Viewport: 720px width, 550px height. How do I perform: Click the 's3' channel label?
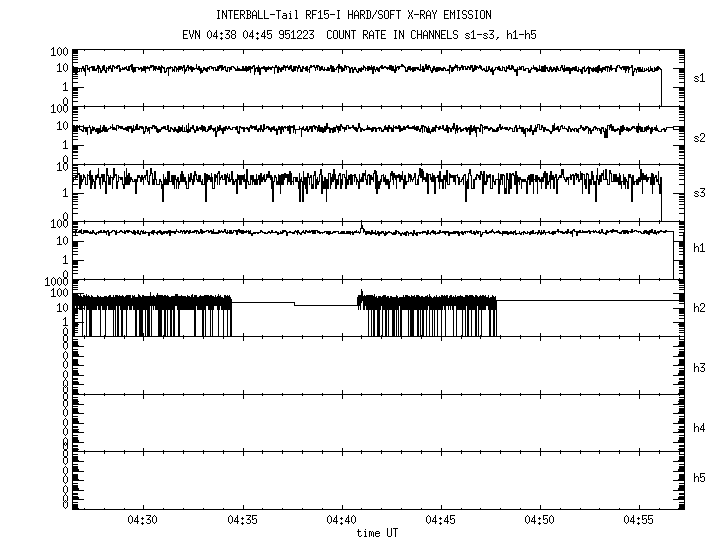(699, 193)
